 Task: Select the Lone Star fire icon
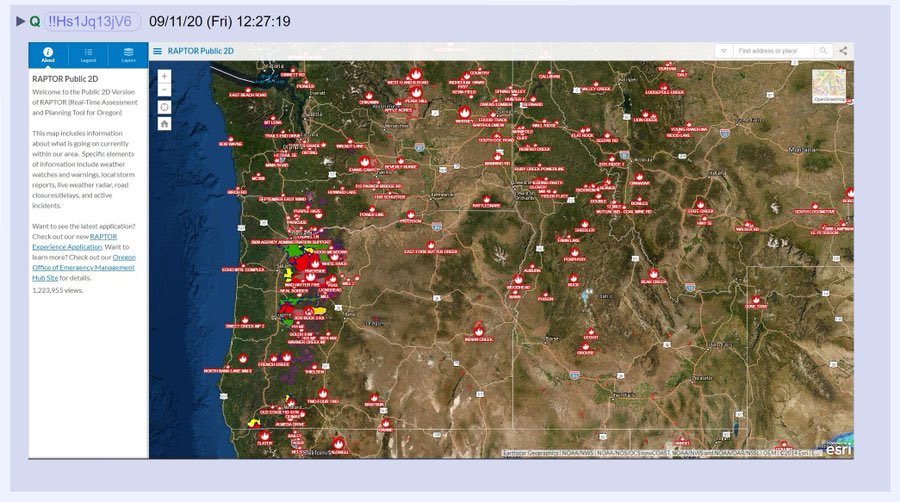click(756, 299)
